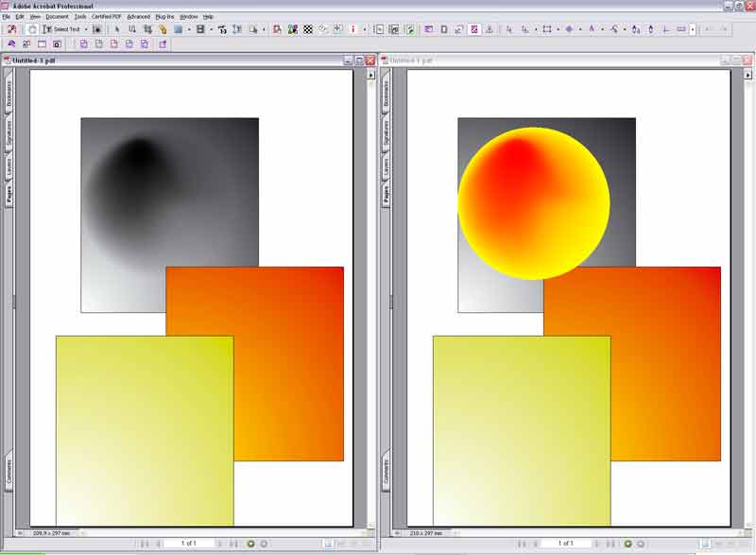Open dropdown next to the letter A tool
The height and width of the screenshot is (555, 756).
602,29
